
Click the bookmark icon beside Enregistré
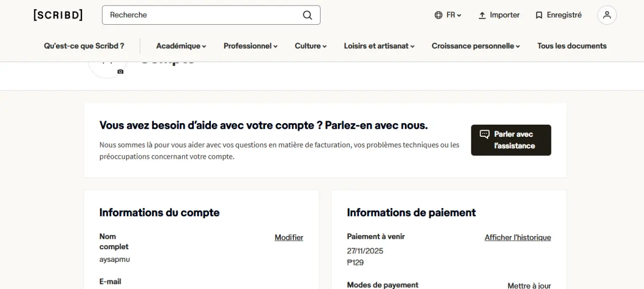click(539, 15)
